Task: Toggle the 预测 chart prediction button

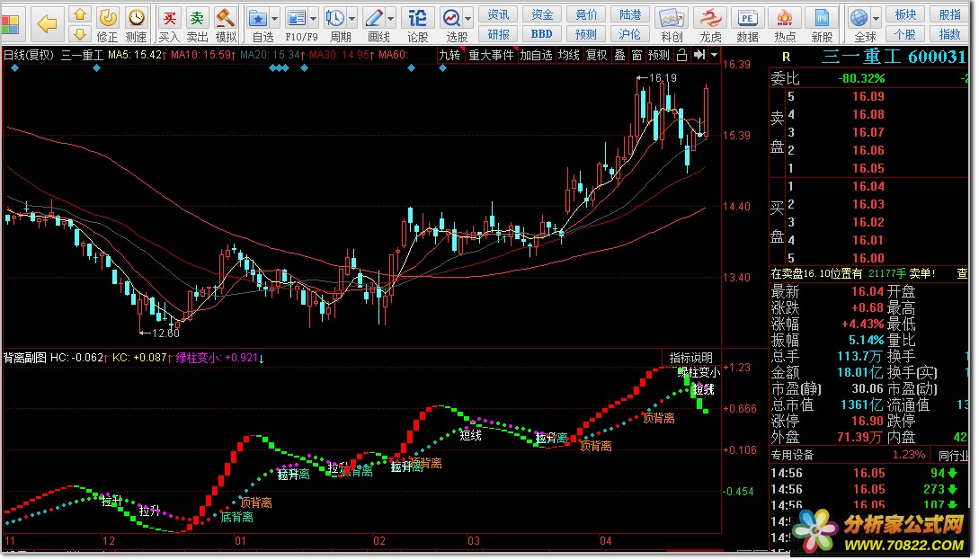Action: 659,55
